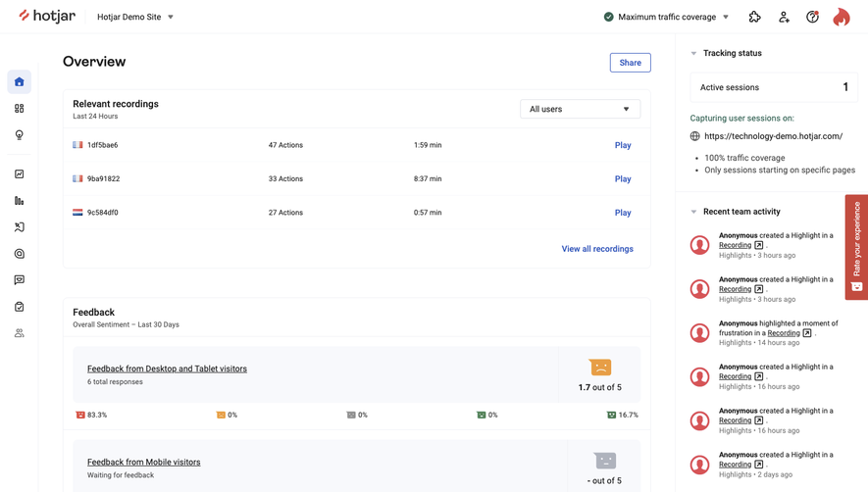Image resolution: width=868 pixels, height=492 pixels.
Task: Open the Dashboards sidebar icon
Action: pyautogui.click(x=20, y=109)
